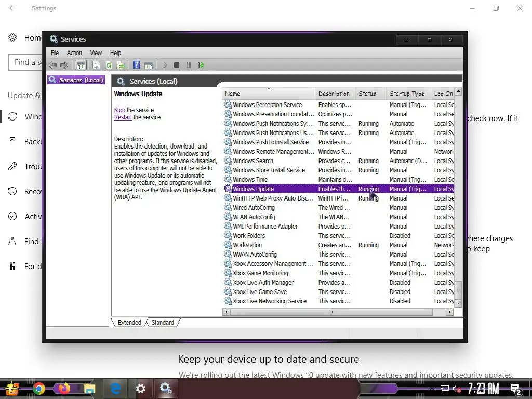532x399 pixels.
Task: Open the Action menu in Services
Action: click(74, 52)
